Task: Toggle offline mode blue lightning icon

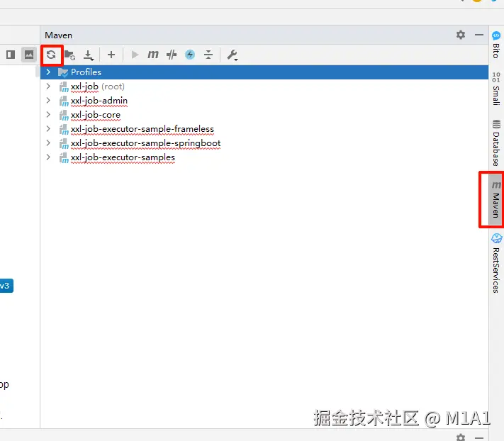Action: [x=190, y=55]
